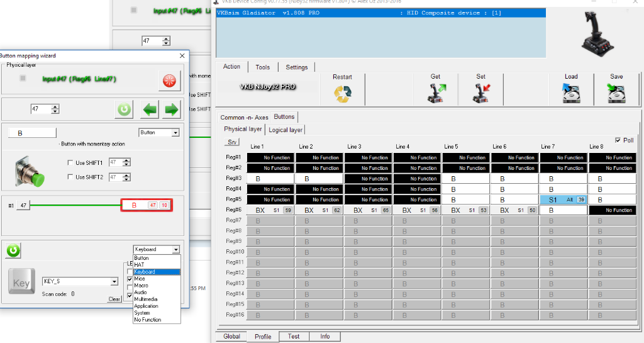
Task: Click the green left arrow in wizard
Action: coord(150,110)
